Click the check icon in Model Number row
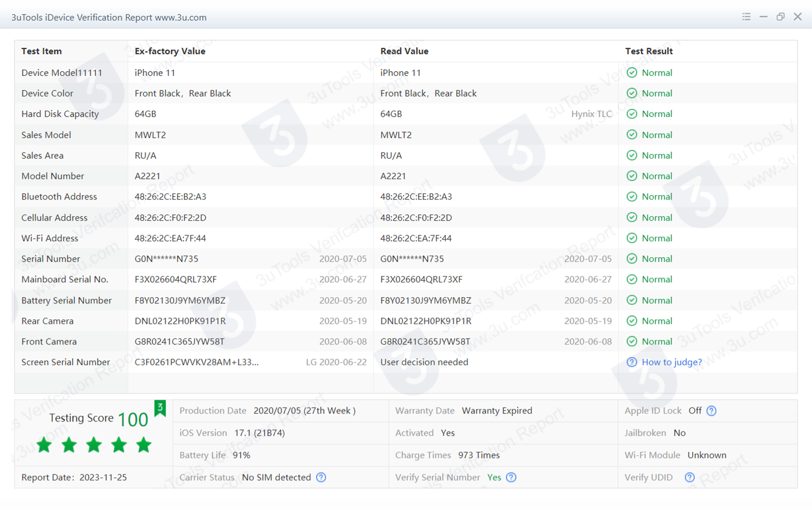 (x=631, y=176)
